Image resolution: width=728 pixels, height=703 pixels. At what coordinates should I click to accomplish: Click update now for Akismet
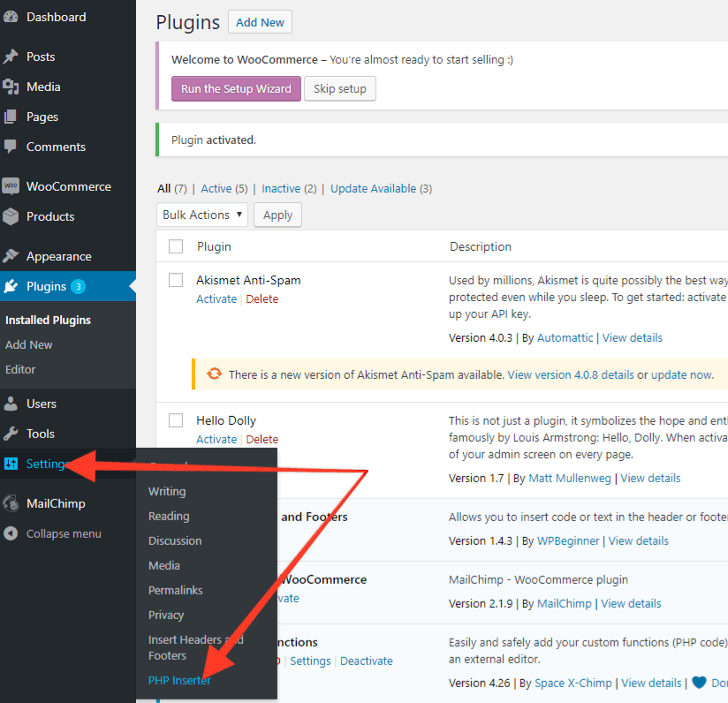[x=681, y=374]
